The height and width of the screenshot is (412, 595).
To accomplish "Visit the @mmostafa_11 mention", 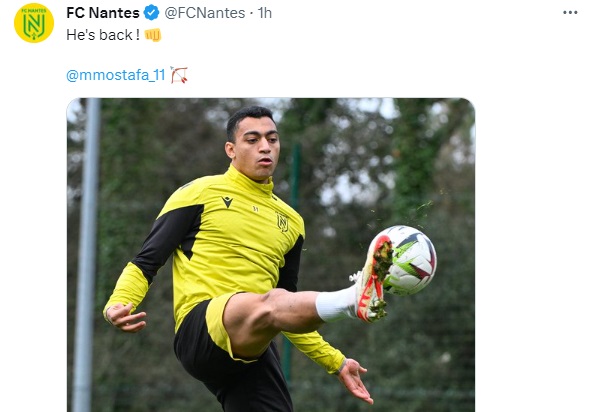I will pyautogui.click(x=116, y=75).
